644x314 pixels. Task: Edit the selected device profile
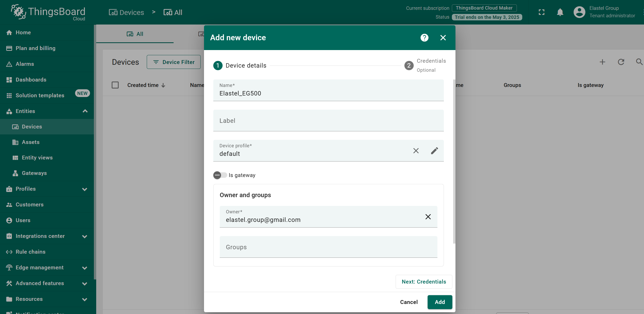pos(434,151)
